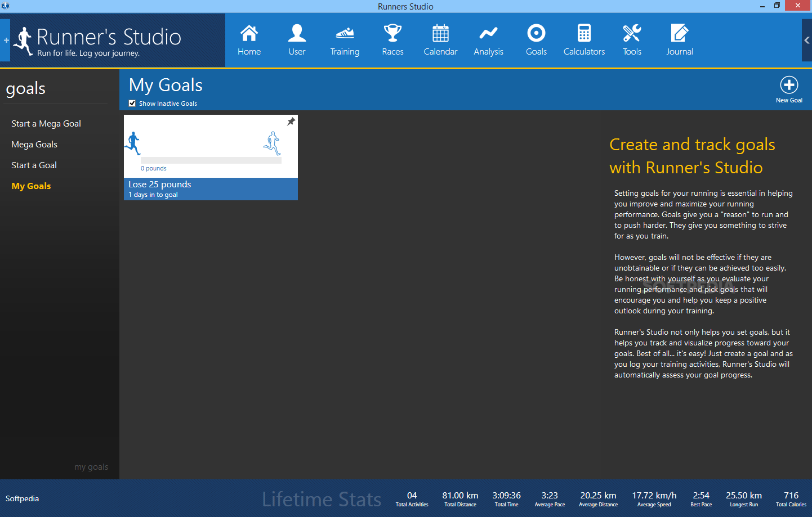This screenshot has width=812, height=517.
Task: Open the Calendar icon
Action: tap(440, 34)
